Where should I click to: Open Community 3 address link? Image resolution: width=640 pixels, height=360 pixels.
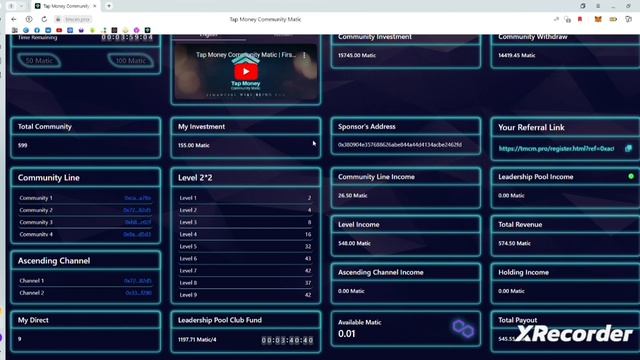point(138,222)
